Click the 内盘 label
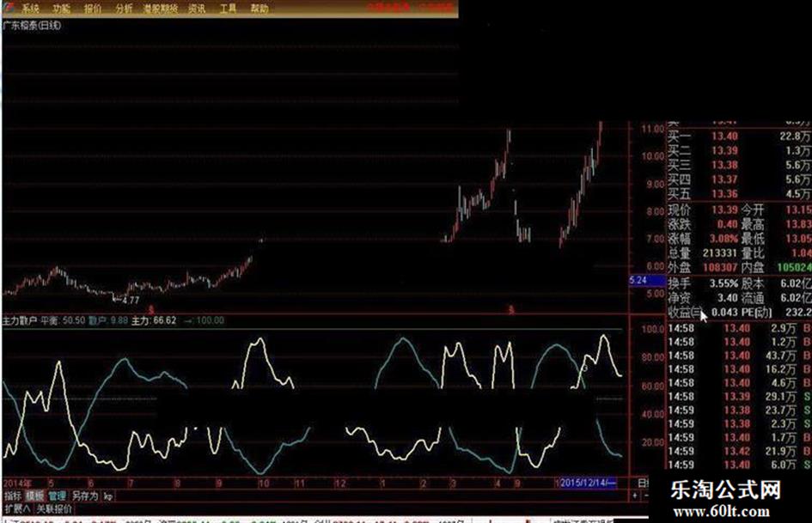Screen dimensions: 812x523 coord(753,268)
